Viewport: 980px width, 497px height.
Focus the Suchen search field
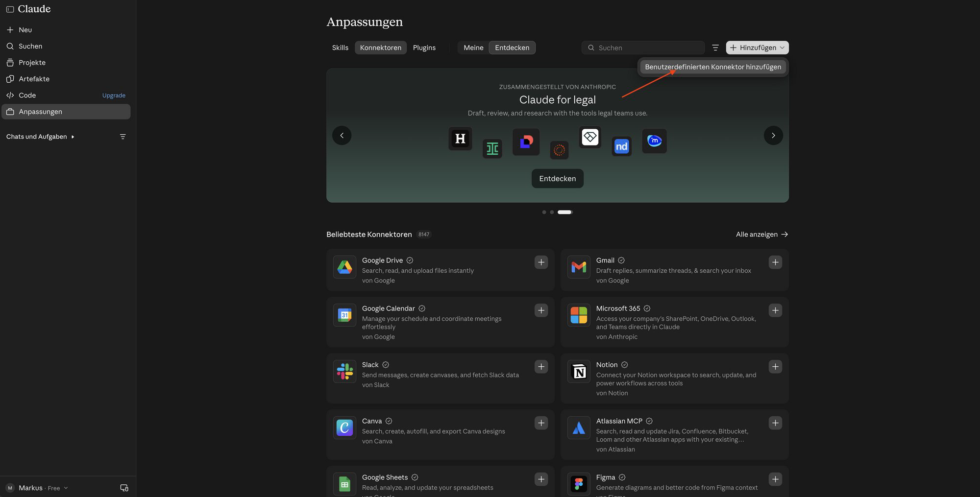[x=643, y=47]
